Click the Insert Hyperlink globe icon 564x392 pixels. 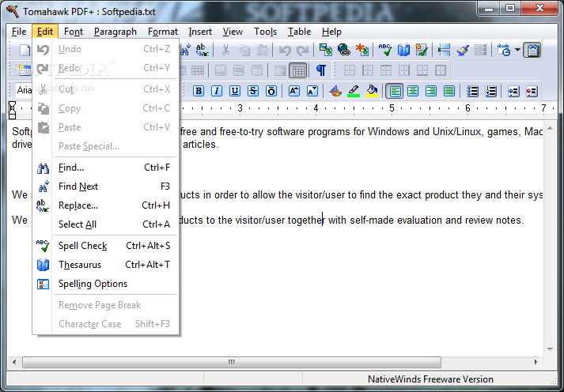click(x=344, y=50)
